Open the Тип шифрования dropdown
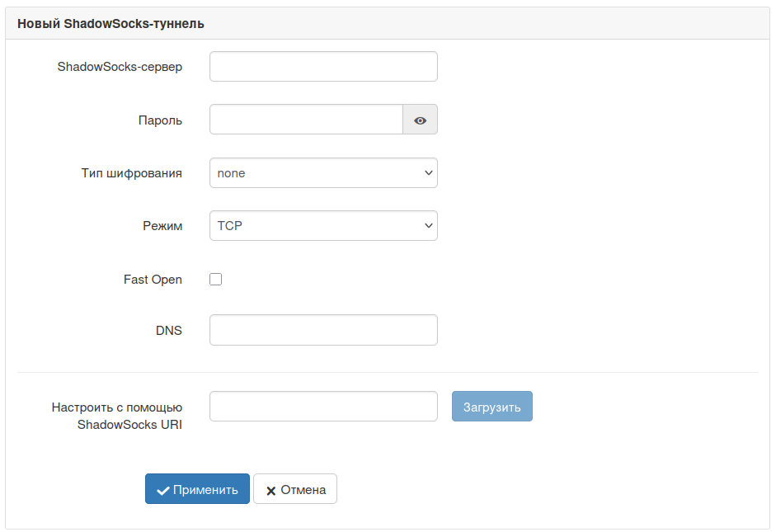The image size is (776, 532). (x=323, y=173)
